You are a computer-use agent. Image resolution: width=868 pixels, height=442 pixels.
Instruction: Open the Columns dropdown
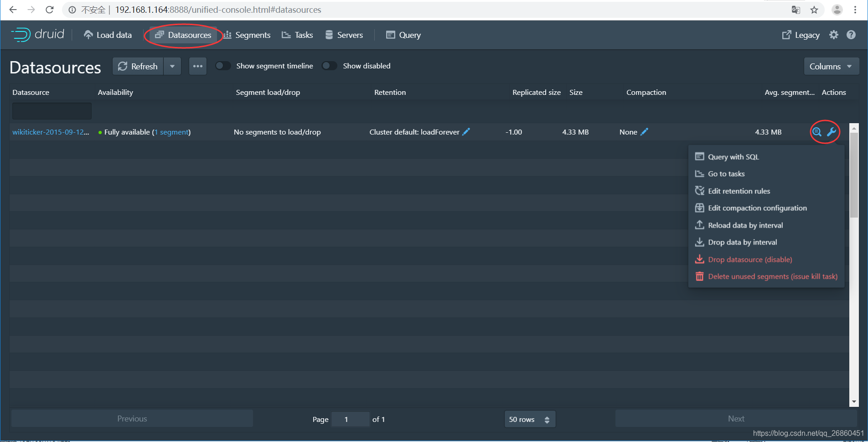click(x=832, y=66)
